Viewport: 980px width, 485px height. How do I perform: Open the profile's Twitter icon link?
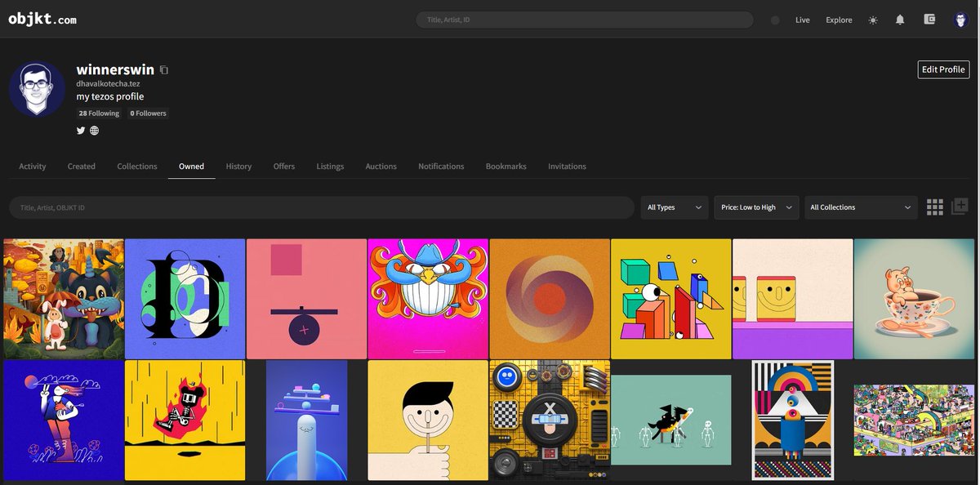(x=81, y=131)
